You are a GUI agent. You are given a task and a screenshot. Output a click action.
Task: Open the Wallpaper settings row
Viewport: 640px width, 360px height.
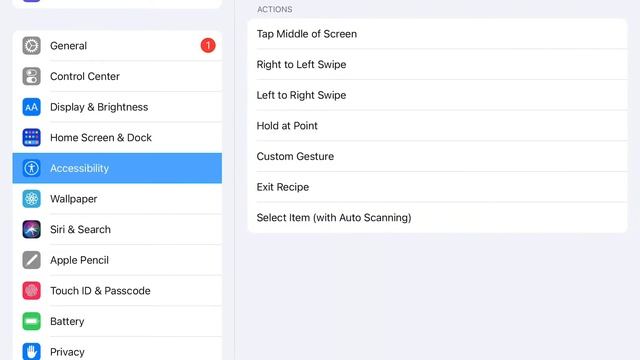tap(117, 199)
